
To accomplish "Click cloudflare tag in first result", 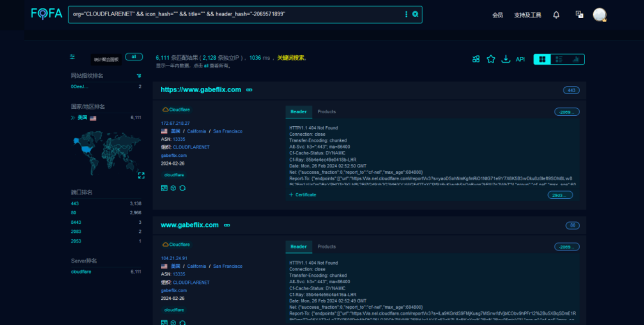I will coord(175,175).
